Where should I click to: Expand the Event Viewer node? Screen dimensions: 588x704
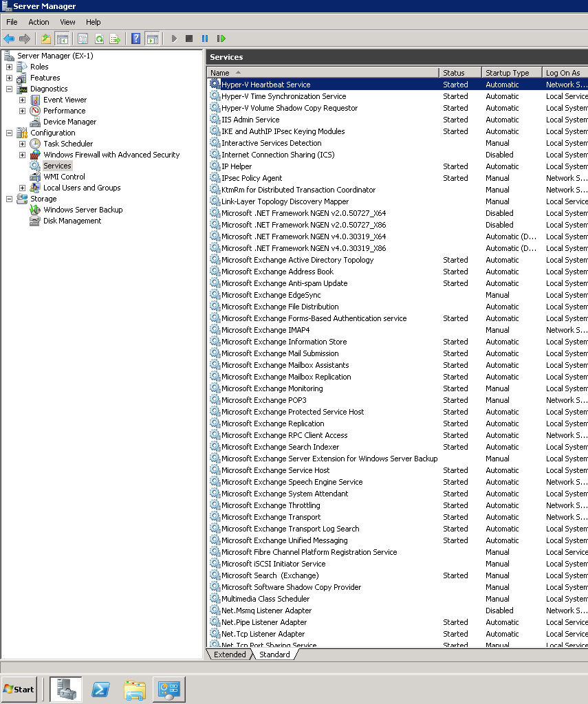tap(23, 100)
